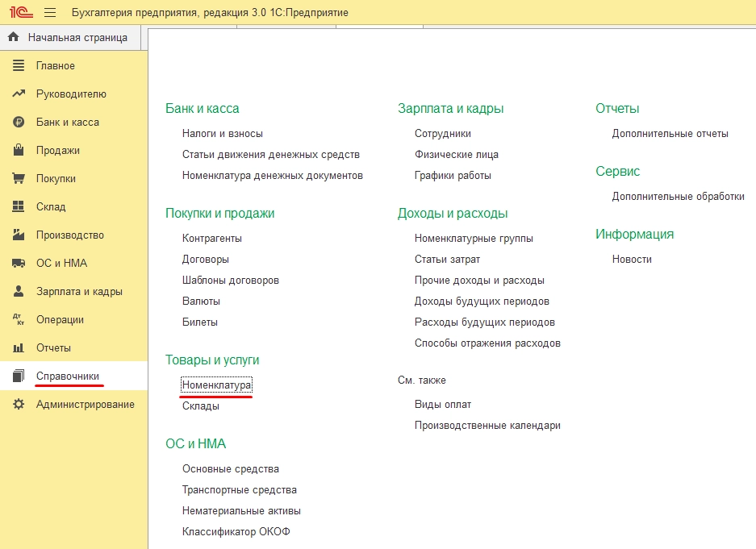Open Классификатор ОКОФ
756x549 pixels.
click(x=236, y=531)
